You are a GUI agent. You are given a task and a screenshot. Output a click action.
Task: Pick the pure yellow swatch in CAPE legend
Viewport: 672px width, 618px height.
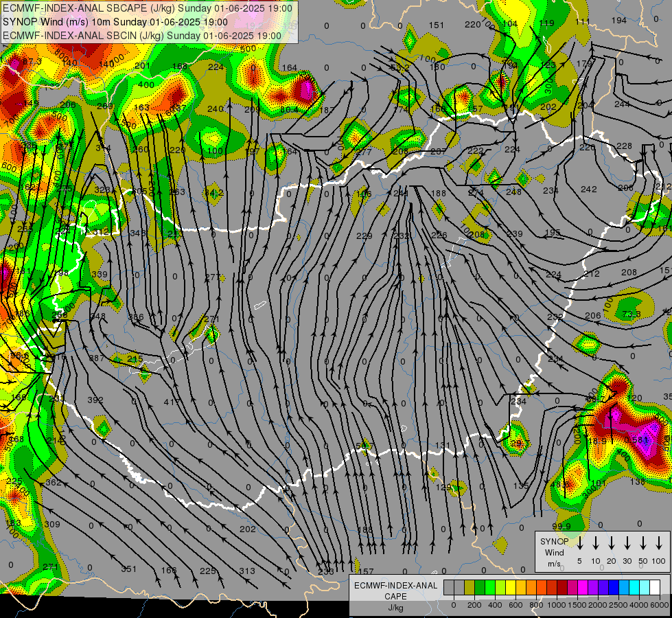511,588
